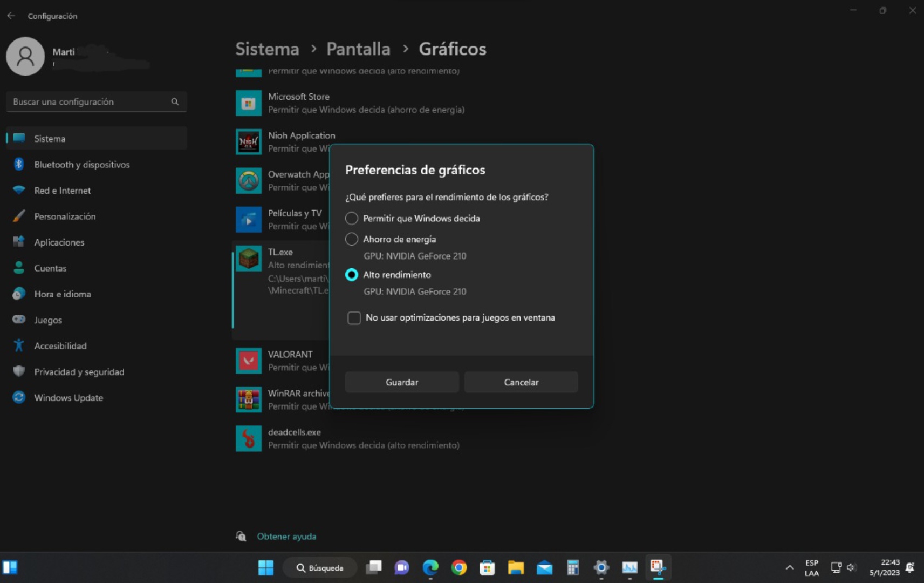Screen dimensions: 924x583
Task: Click the Microsoft Store app icon in list
Action: coord(248,103)
